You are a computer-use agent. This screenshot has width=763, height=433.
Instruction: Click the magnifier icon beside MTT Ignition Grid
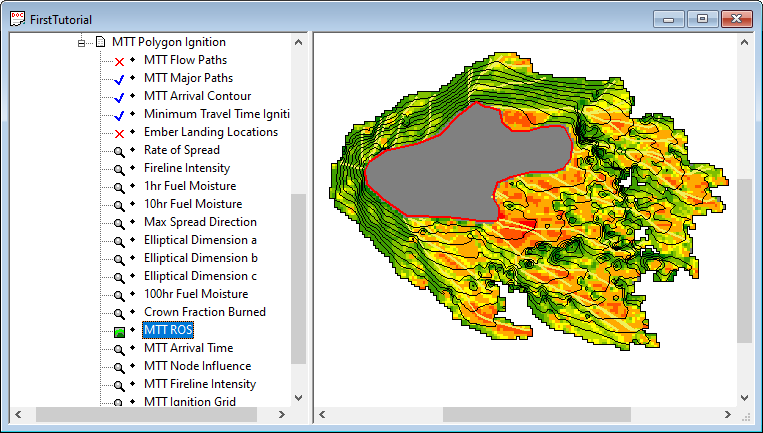(118, 402)
